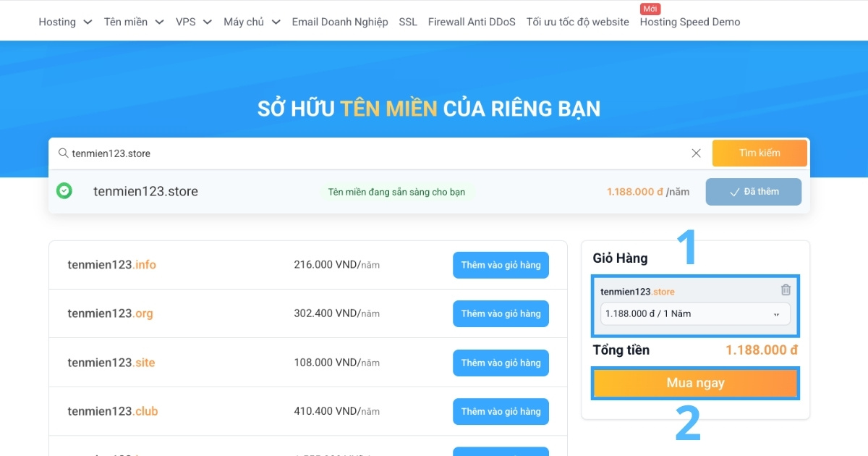The height and width of the screenshot is (456, 868).
Task: Add tenmien123.info to the cart
Action: (x=501, y=265)
